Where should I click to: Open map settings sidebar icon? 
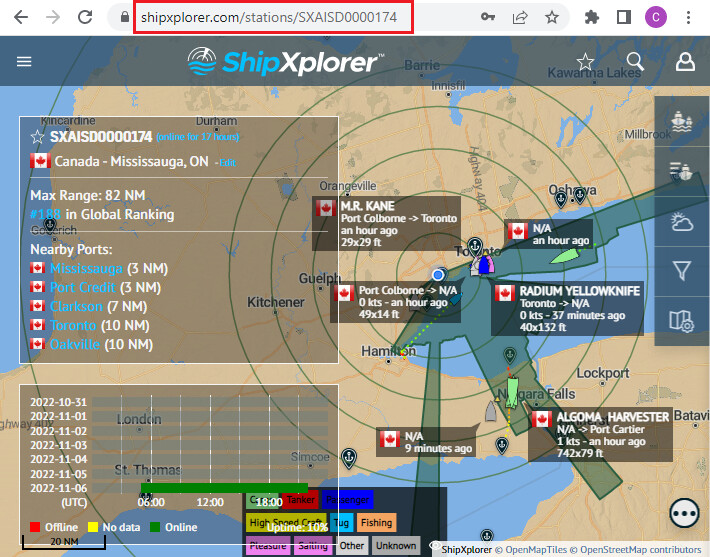(682, 321)
